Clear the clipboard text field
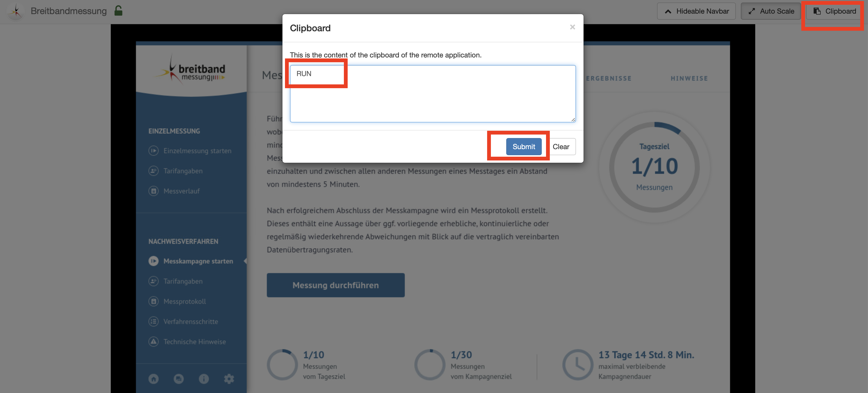This screenshot has height=393, width=868. [x=561, y=146]
